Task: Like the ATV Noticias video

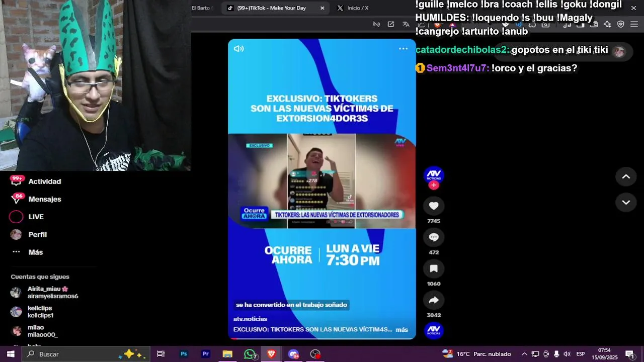Action: tap(434, 206)
